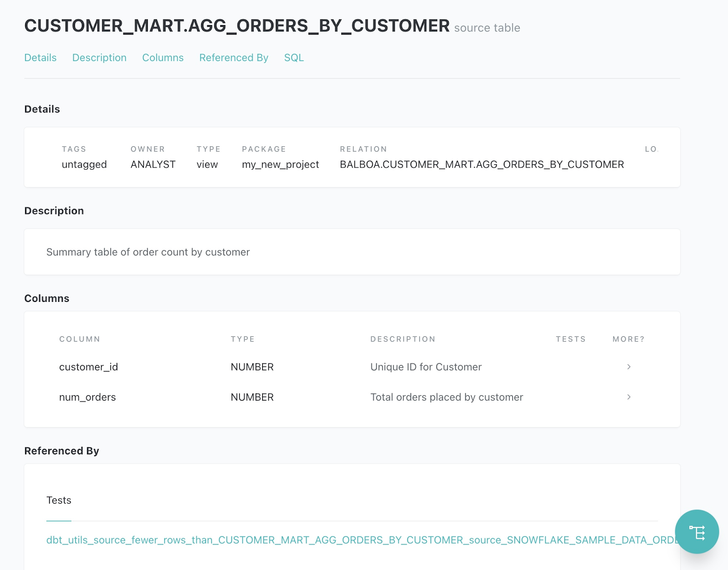
Task: Go to the Columns section link
Action: [x=163, y=58]
